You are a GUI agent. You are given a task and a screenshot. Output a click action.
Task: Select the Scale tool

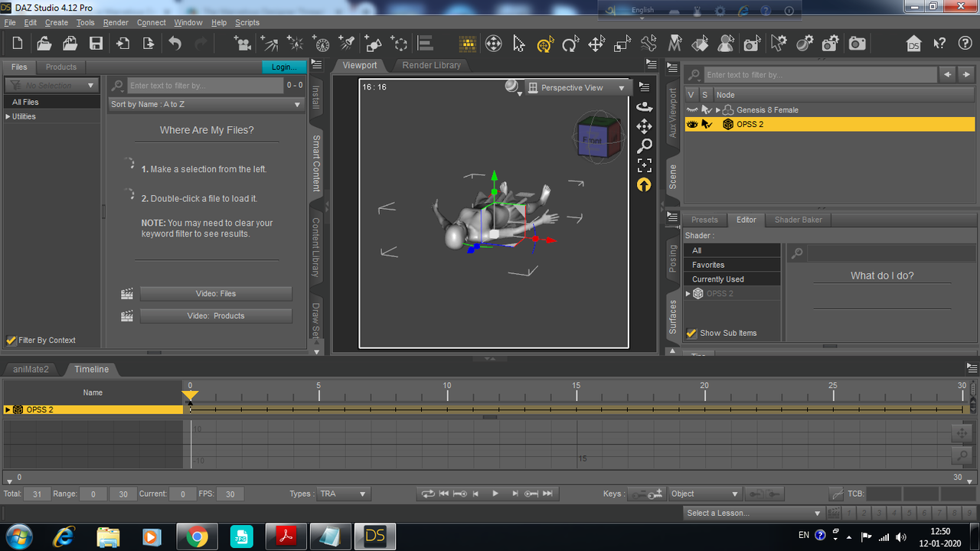[x=622, y=44]
